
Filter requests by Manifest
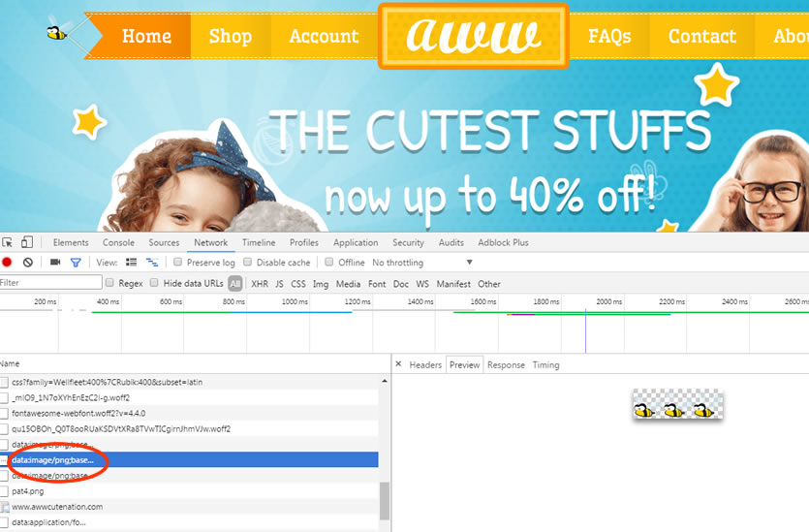point(453,284)
